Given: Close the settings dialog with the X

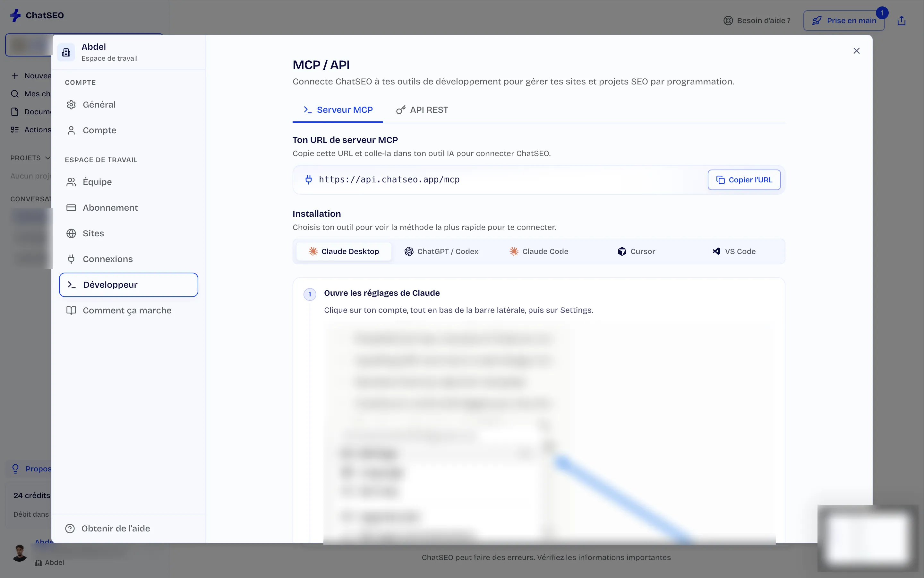Looking at the screenshot, I should click(856, 51).
